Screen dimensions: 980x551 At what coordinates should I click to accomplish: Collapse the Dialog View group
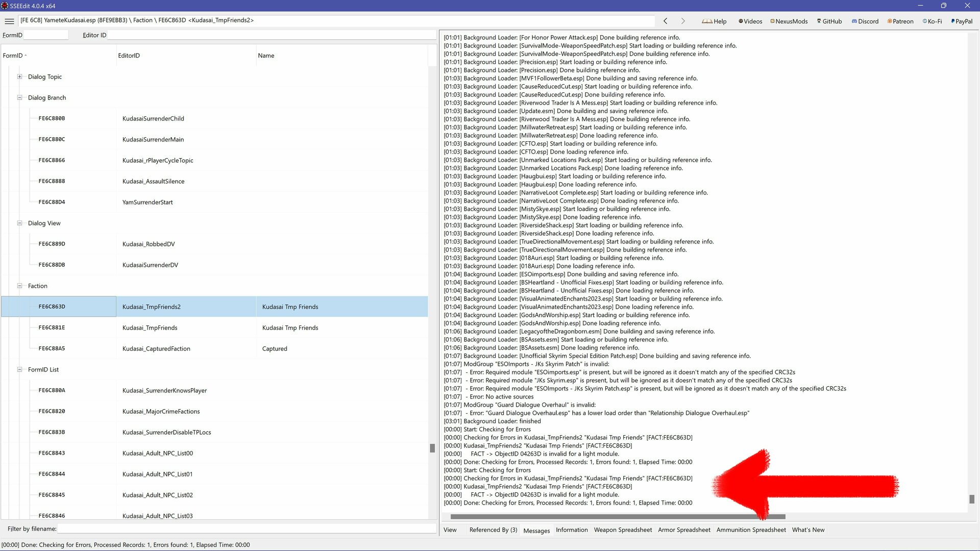click(x=19, y=223)
